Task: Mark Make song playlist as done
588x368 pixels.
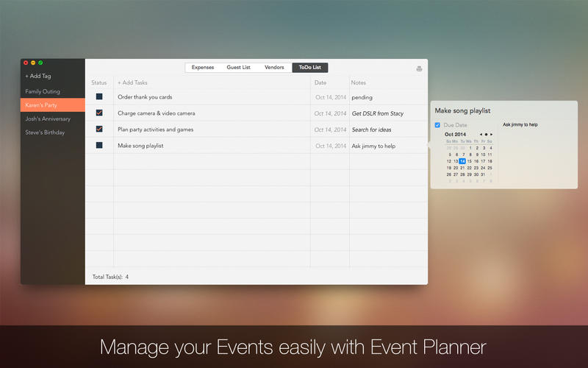Action: pyautogui.click(x=99, y=145)
